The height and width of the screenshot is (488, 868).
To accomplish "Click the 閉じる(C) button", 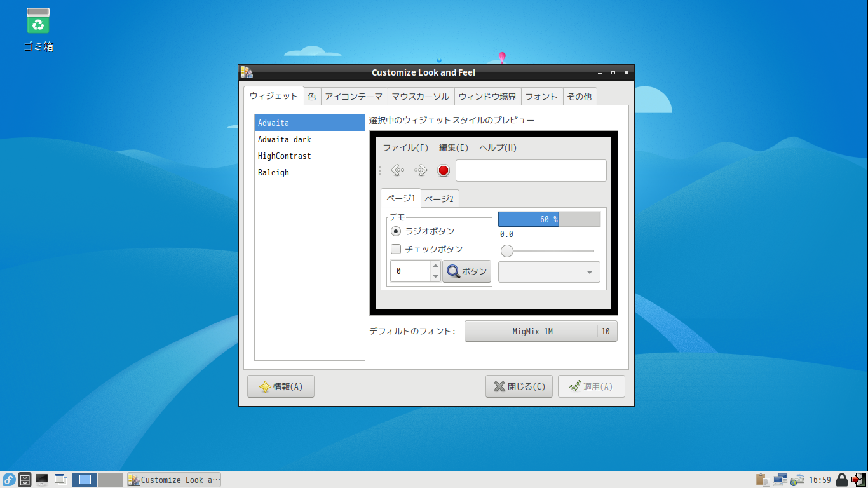I will [x=519, y=386].
